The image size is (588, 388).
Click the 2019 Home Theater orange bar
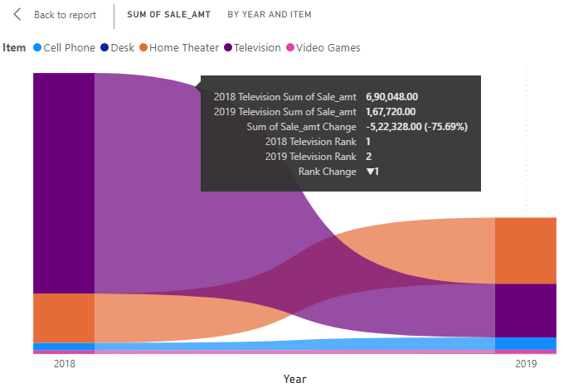(525, 250)
